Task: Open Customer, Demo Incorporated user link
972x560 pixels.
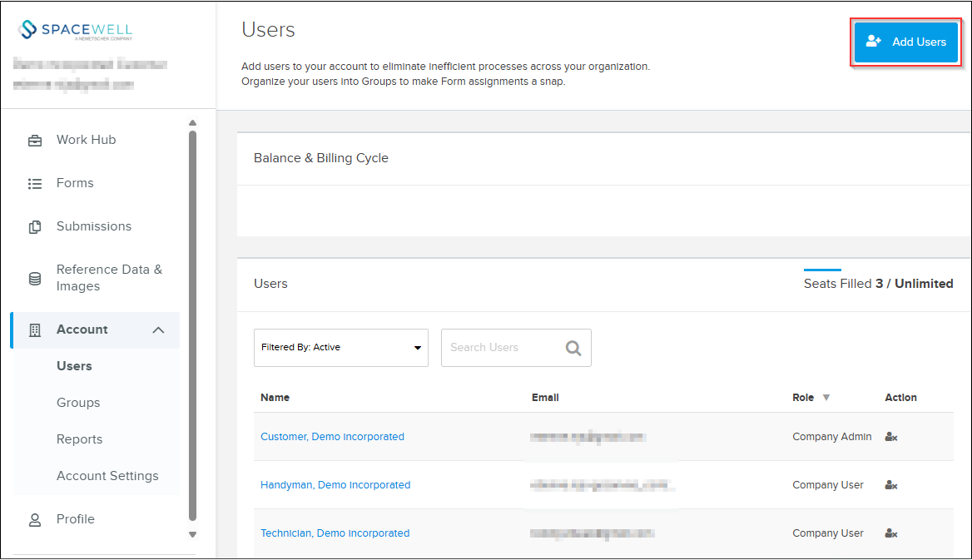Action: [332, 437]
